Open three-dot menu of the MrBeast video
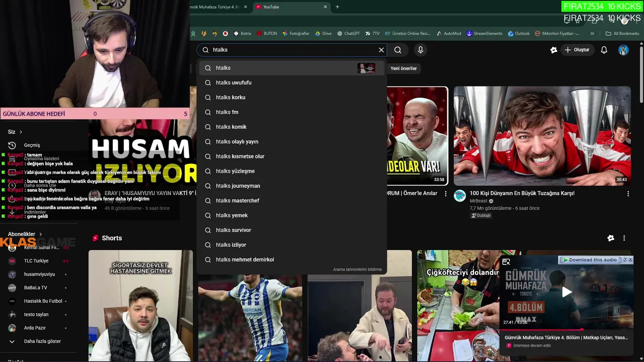644x362 pixels. (x=628, y=194)
